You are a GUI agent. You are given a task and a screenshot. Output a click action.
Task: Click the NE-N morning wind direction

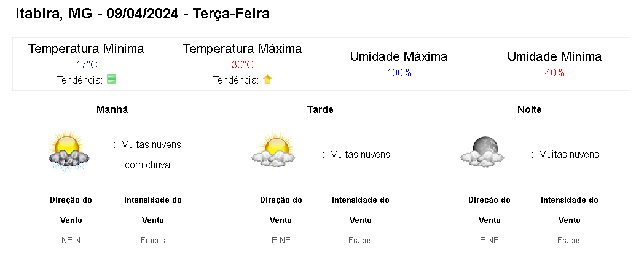71,240
